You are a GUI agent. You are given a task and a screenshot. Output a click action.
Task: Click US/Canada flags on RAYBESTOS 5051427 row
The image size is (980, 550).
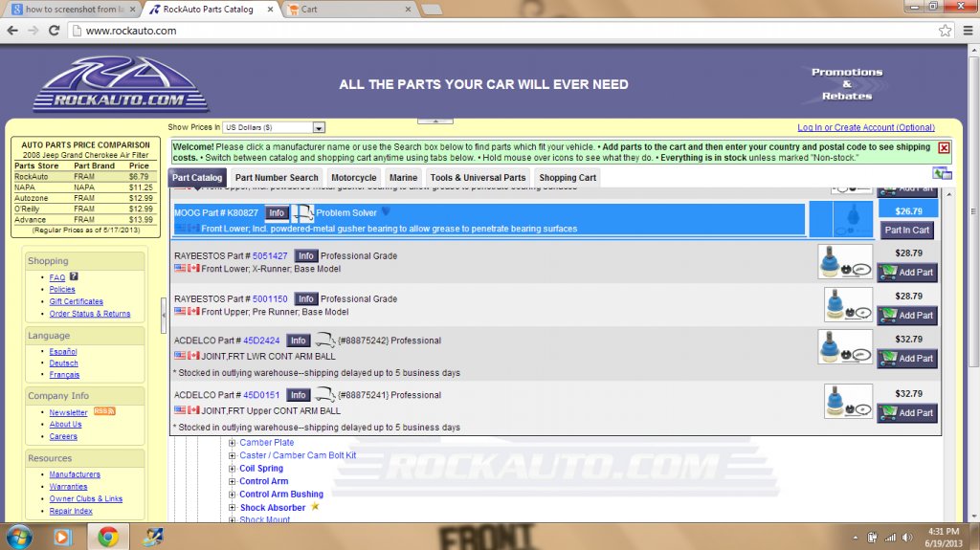(x=187, y=268)
